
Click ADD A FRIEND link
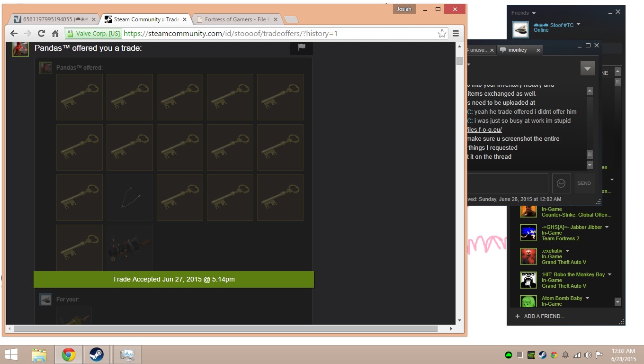544,316
